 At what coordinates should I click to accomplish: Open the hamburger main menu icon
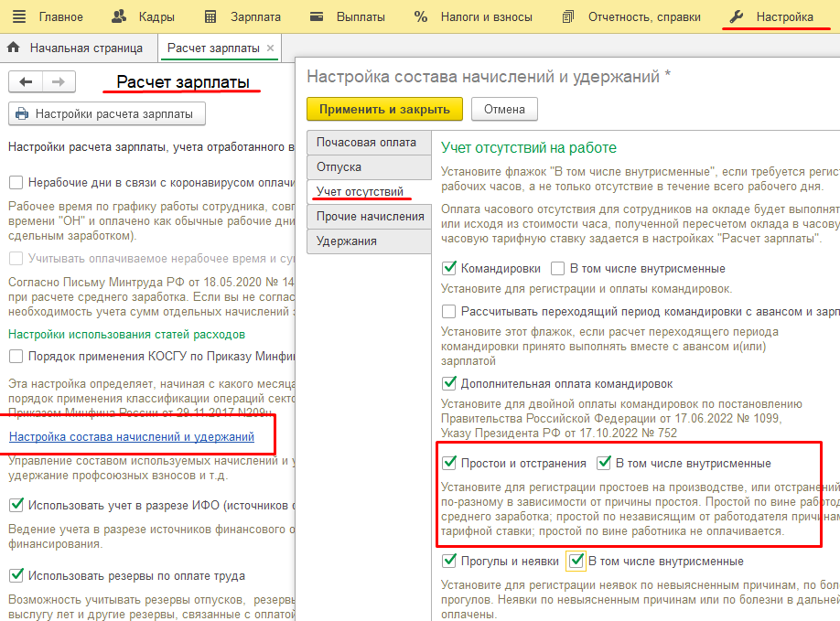click(18, 16)
